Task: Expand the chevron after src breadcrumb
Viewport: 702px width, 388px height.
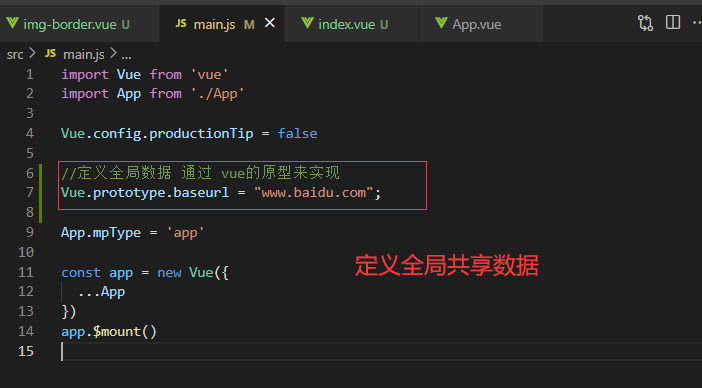Action: tap(32, 54)
